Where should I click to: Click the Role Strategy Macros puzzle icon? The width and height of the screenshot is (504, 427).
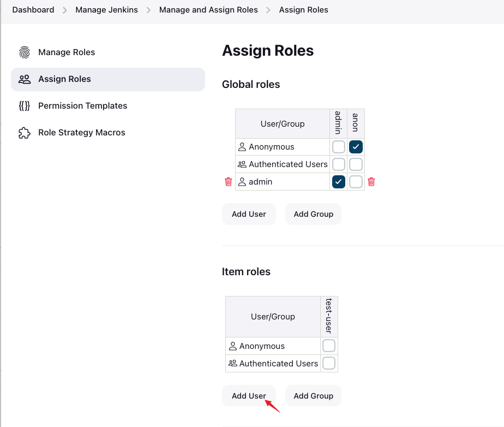click(x=25, y=133)
